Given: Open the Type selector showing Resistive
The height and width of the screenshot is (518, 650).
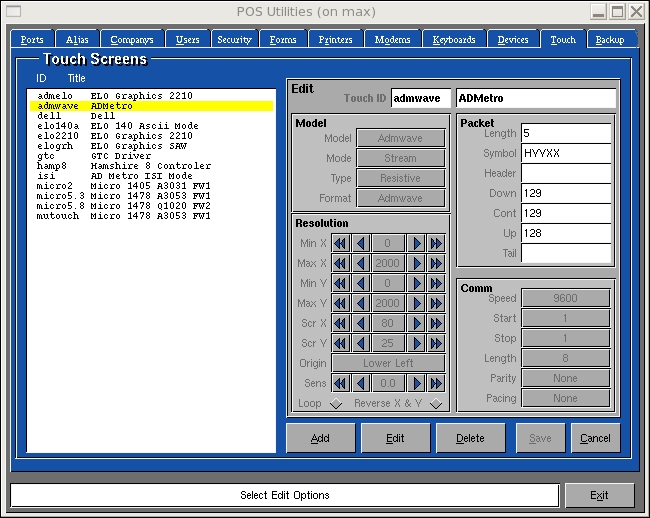Looking at the screenshot, I should [x=400, y=178].
